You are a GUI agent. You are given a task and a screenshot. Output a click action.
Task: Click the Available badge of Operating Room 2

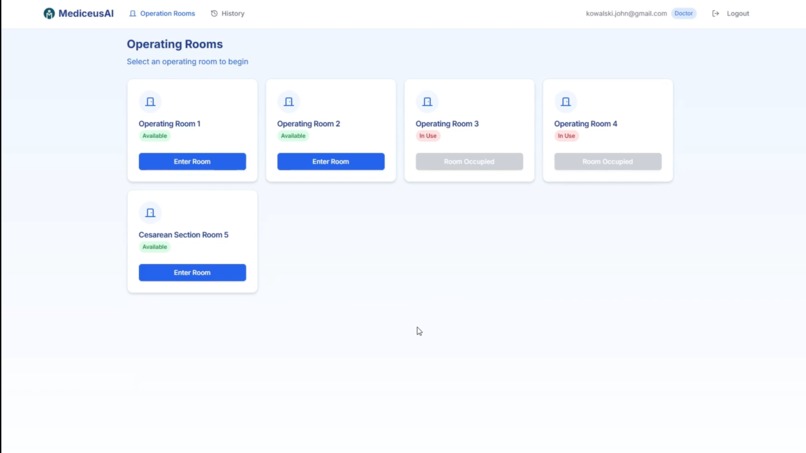tap(293, 136)
